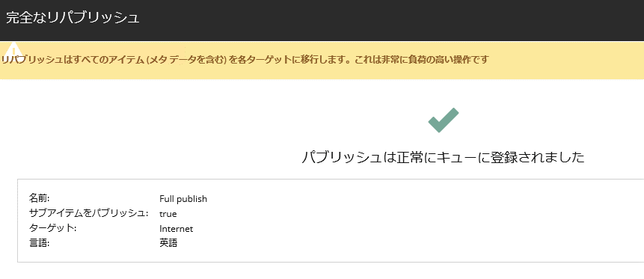Click the 名前 label
Screen dimensions: 644x279
[39, 198]
